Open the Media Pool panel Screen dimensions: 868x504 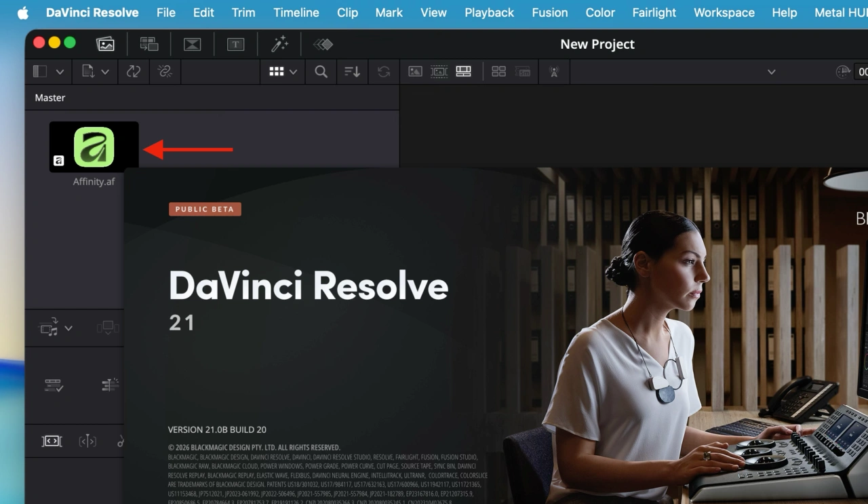click(x=106, y=44)
